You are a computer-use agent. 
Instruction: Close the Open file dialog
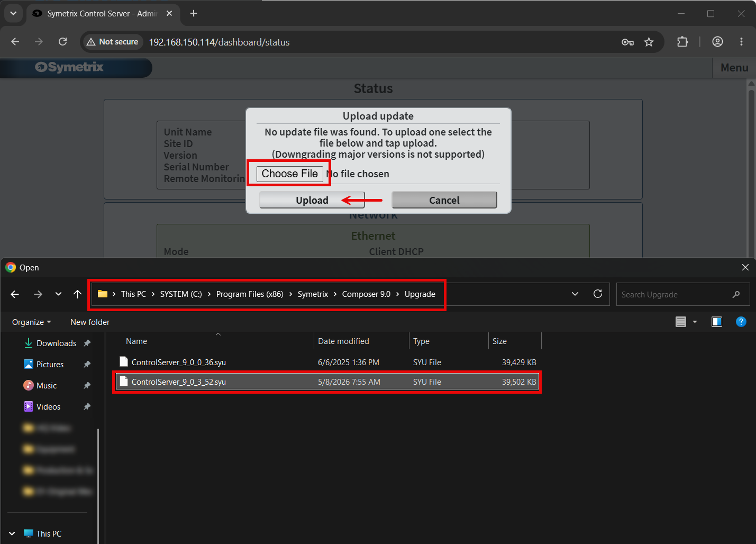click(745, 267)
